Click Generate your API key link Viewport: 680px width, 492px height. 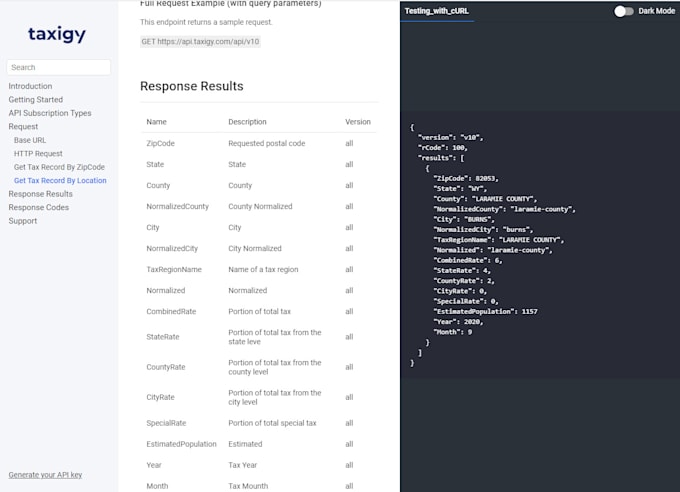pyautogui.click(x=45, y=474)
